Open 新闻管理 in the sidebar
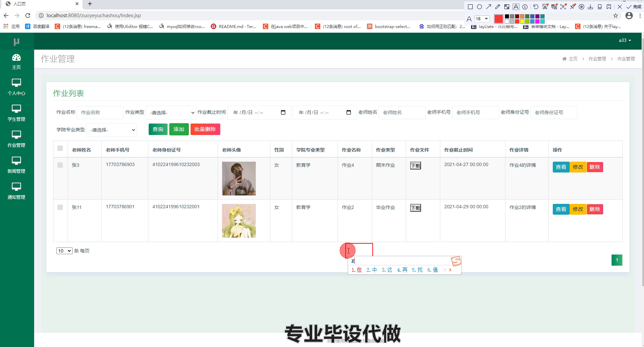The width and height of the screenshot is (644, 347). (x=17, y=166)
